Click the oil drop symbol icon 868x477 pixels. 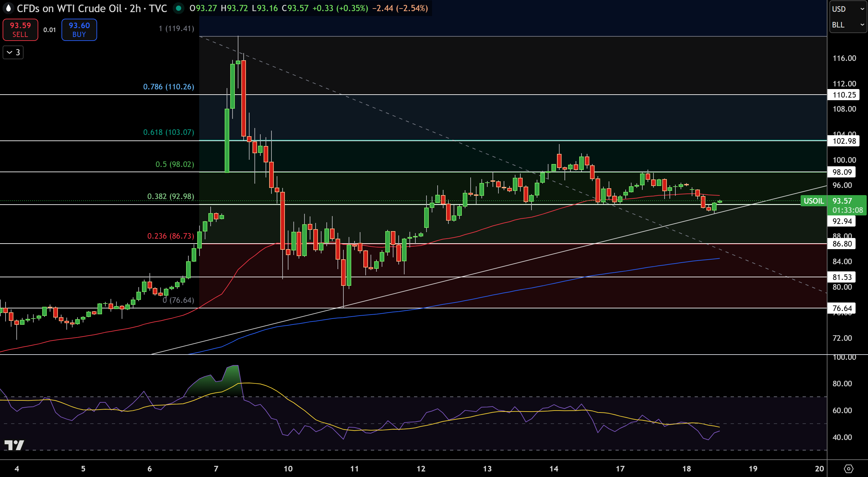coord(9,8)
